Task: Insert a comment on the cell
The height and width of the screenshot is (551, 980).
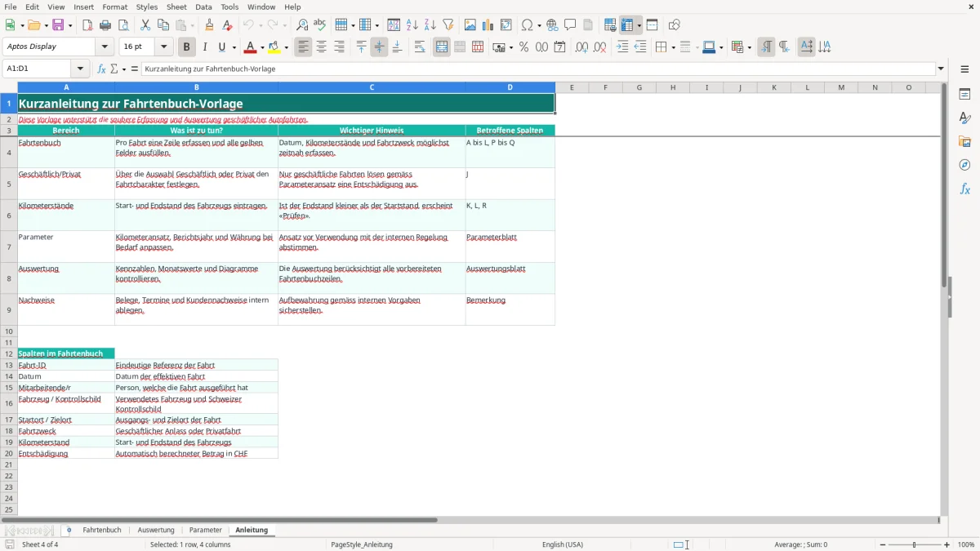Action: (x=571, y=25)
